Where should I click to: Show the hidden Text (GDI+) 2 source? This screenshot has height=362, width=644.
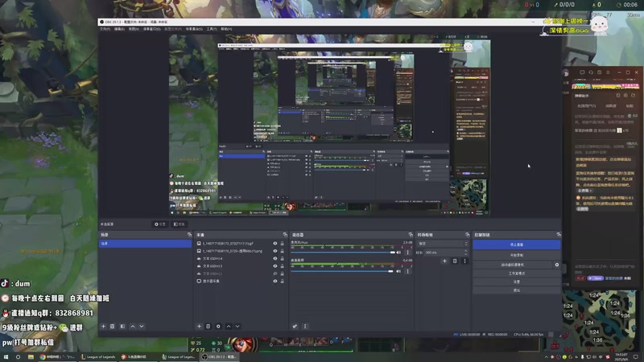pyautogui.click(x=275, y=274)
